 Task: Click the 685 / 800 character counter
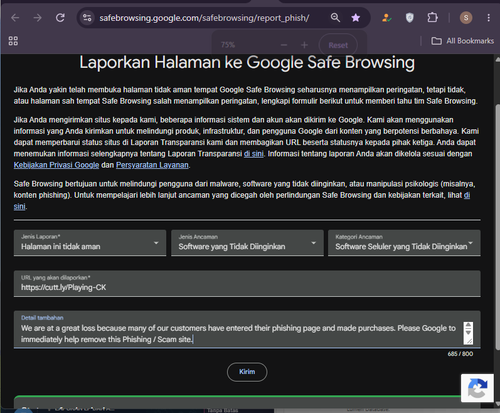click(x=460, y=354)
